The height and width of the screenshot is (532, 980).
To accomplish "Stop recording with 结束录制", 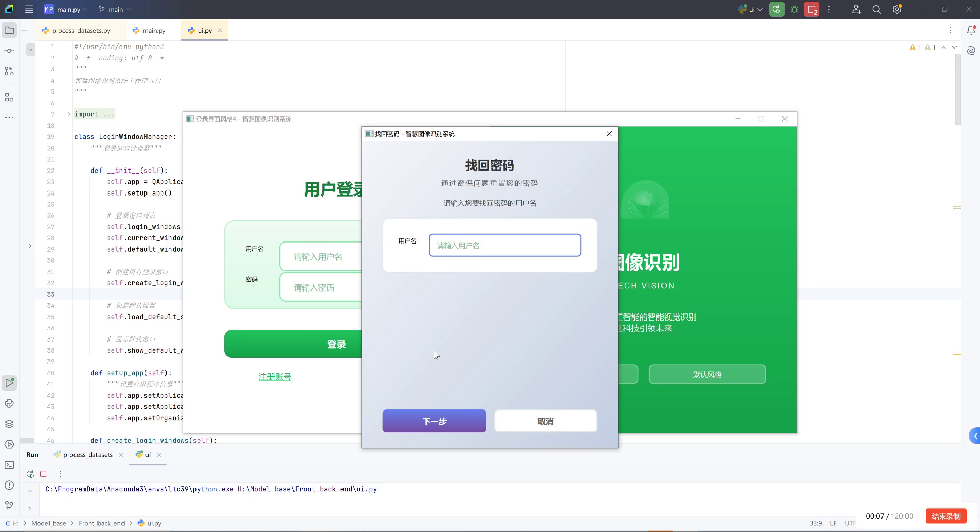I will click(945, 516).
